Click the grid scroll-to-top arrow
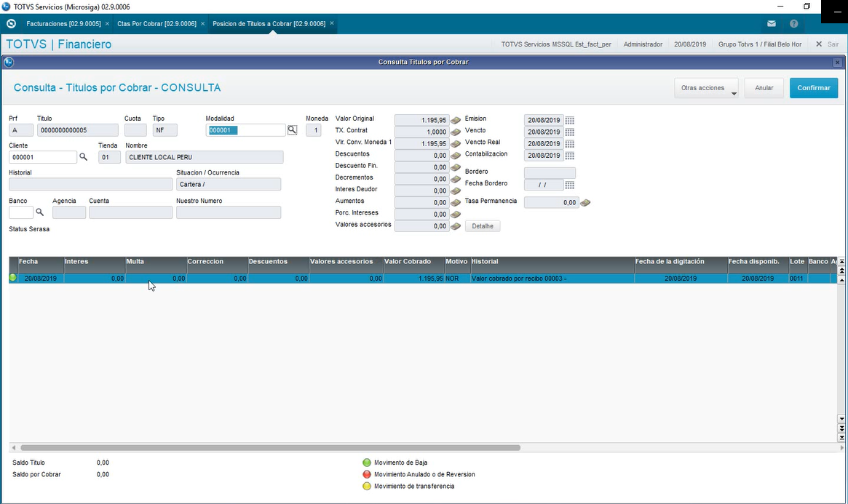Image resolution: width=848 pixels, height=504 pixels. click(x=841, y=261)
